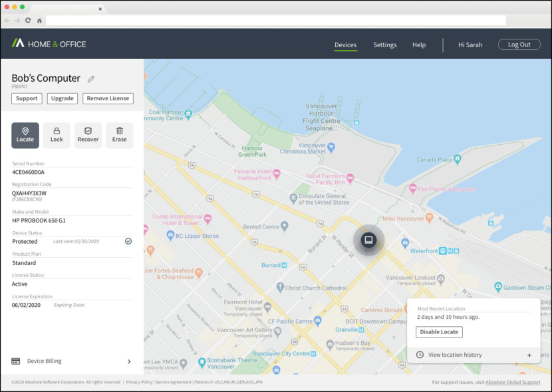Viewport: 552px width, 392px height.
Task: Click the Burrard station label
Action: pyautogui.click(x=271, y=265)
